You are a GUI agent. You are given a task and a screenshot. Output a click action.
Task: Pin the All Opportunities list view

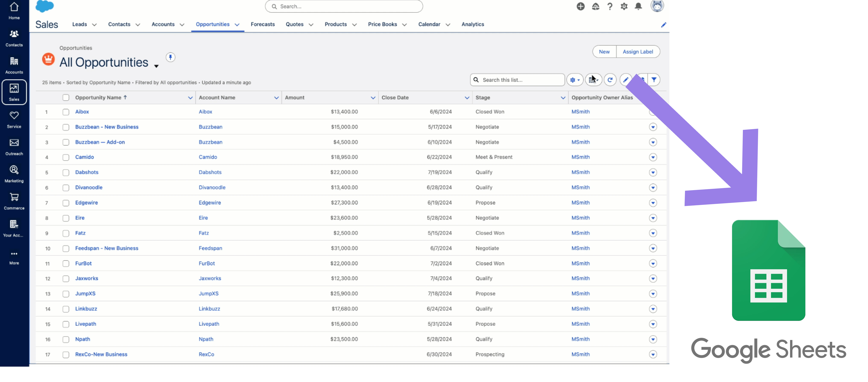(170, 57)
